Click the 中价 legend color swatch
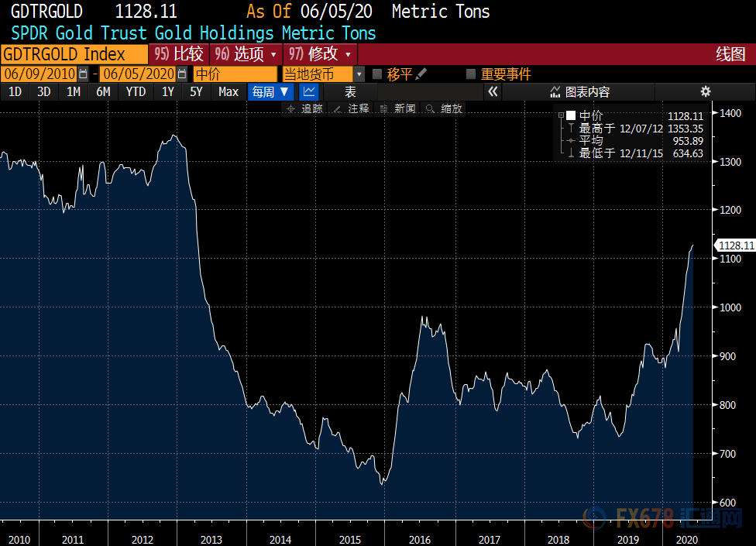756x546 pixels. (572, 115)
